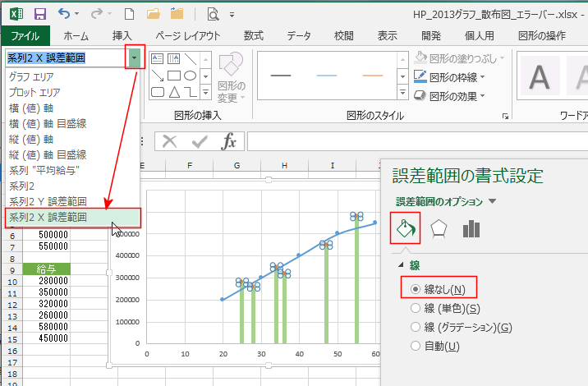Select row header 12

point(12,305)
